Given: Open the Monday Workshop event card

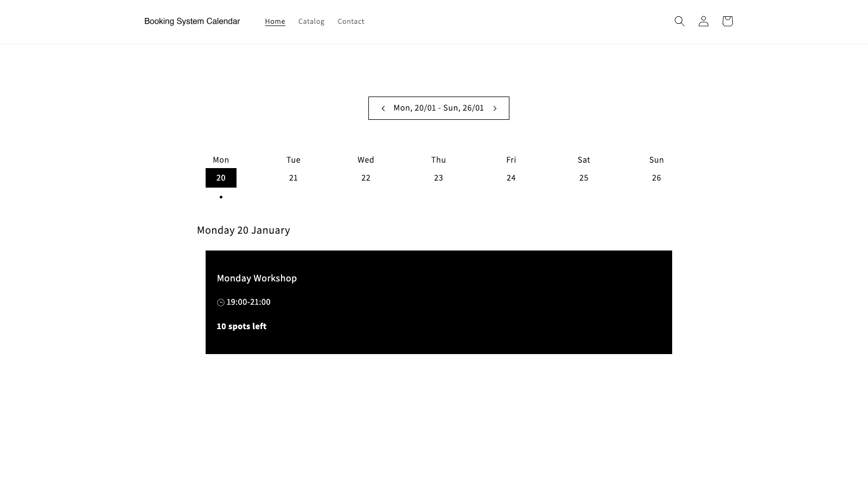Looking at the screenshot, I should [x=439, y=302].
